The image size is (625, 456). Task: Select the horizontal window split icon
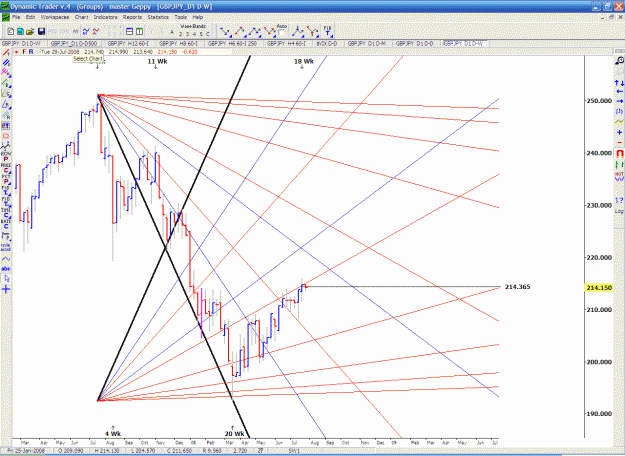pos(130,31)
